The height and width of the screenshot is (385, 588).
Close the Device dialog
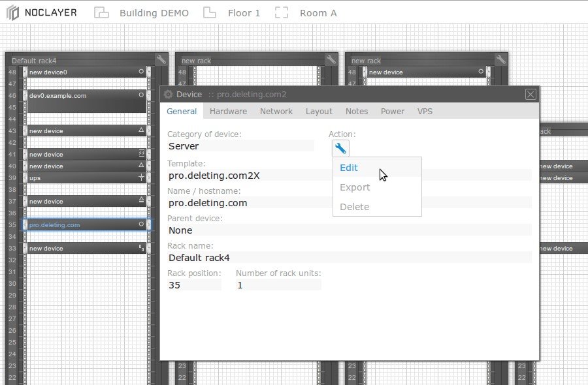pyautogui.click(x=531, y=95)
